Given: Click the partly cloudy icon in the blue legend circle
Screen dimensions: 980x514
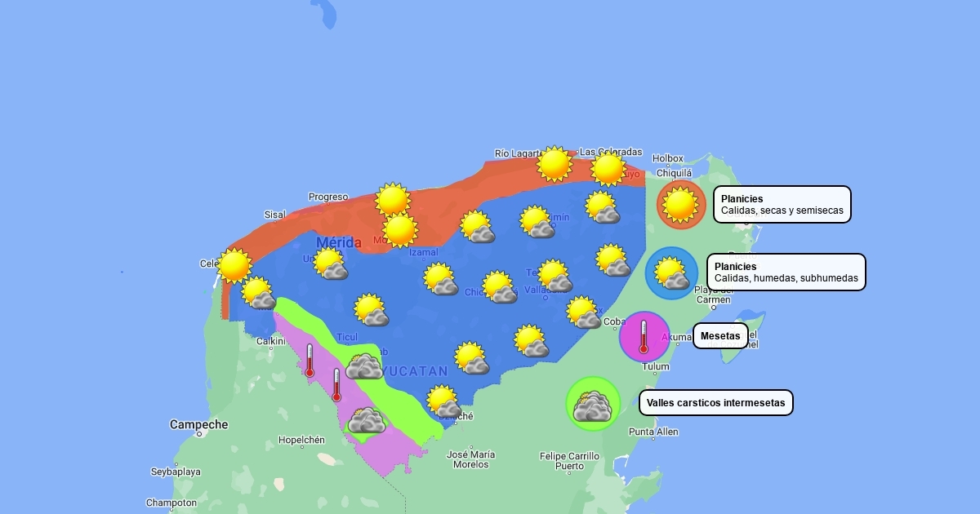Looking at the screenshot, I should pos(671,273).
